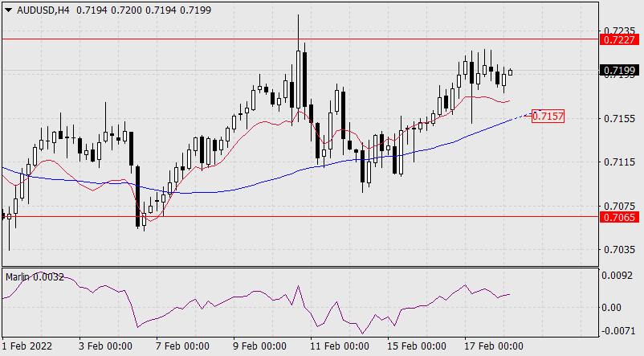Select the OHLC values 0.7194 0.7200 0.7194 0.7199

pyautogui.click(x=144, y=10)
